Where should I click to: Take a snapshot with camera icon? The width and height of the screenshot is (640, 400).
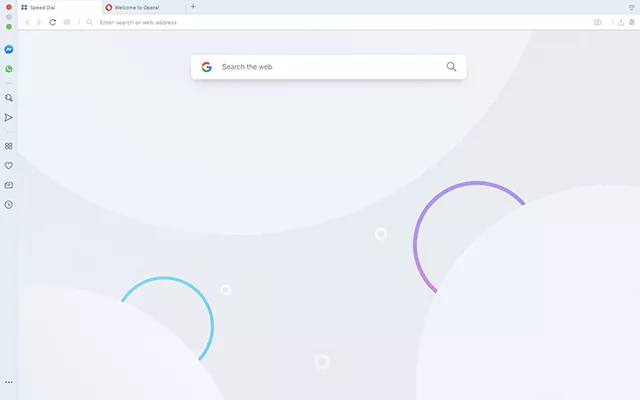click(x=598, y=22)
